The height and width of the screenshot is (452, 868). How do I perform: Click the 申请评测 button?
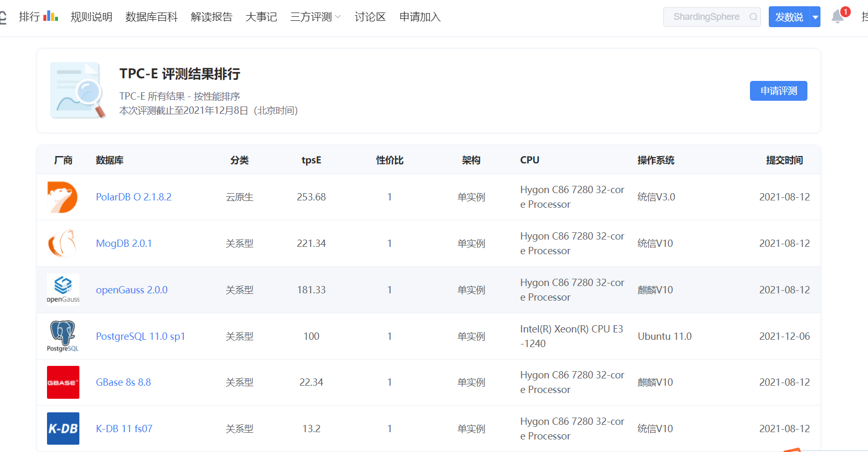pos(778,91)
